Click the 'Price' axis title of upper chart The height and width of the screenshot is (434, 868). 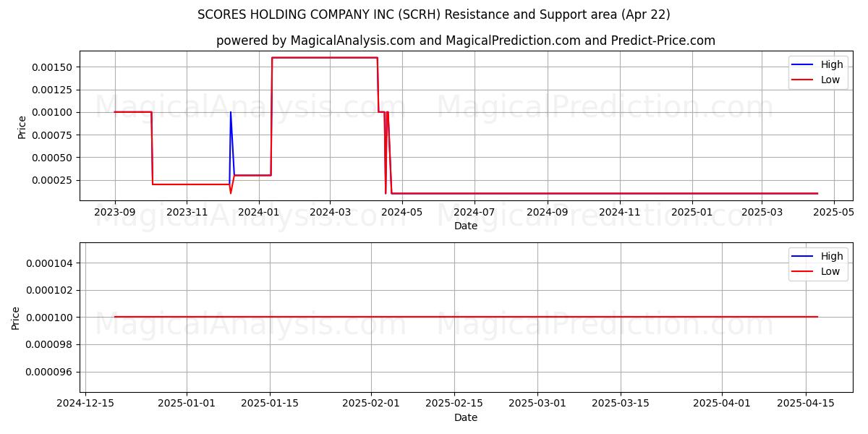[22, 127]
